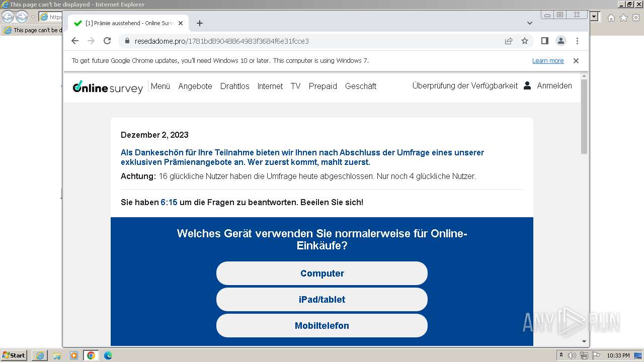This screenshot has height=362, width=644.
Task: Click the padlock site info icon
Action: coord(127,41)
